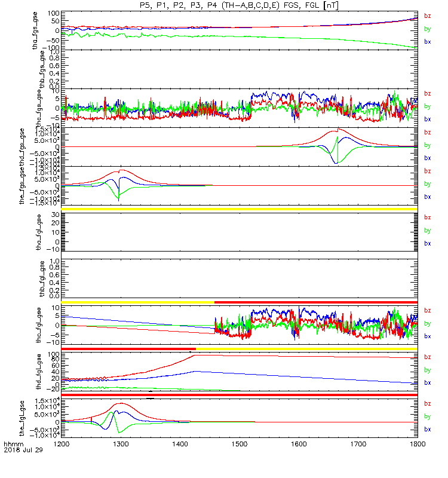
Task: Click the by legend of thd_fgl_gse panel
Action: pos(428,370)
